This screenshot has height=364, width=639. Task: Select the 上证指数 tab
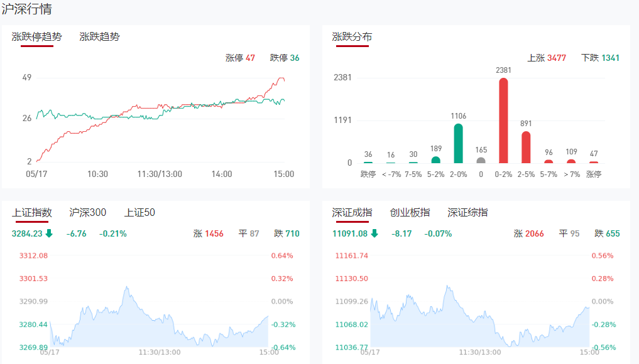(32, 213)
